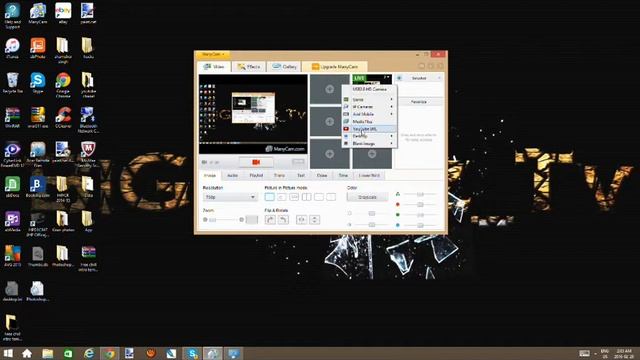This screenshot has width=640, height=360.
Task: Open the Audio tab
Action: [232, 176]
